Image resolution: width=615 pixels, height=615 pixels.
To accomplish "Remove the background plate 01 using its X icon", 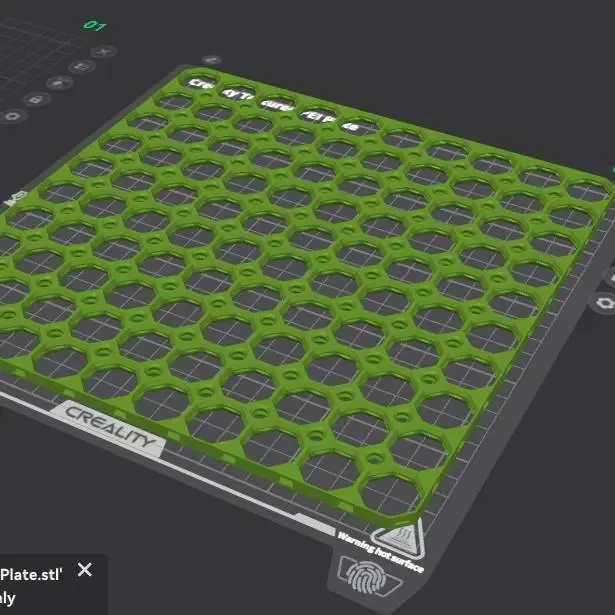I will (104, 51).
